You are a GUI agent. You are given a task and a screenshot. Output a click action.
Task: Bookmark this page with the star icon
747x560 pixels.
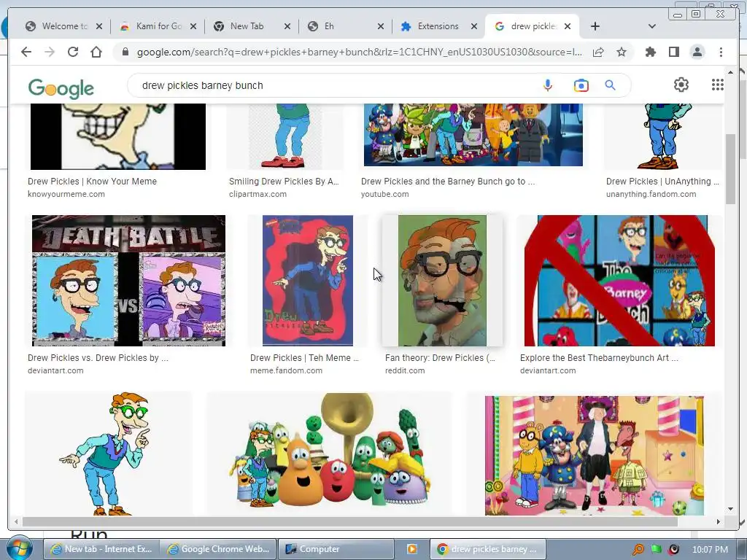pyautogui.click(x=622, y=52)
